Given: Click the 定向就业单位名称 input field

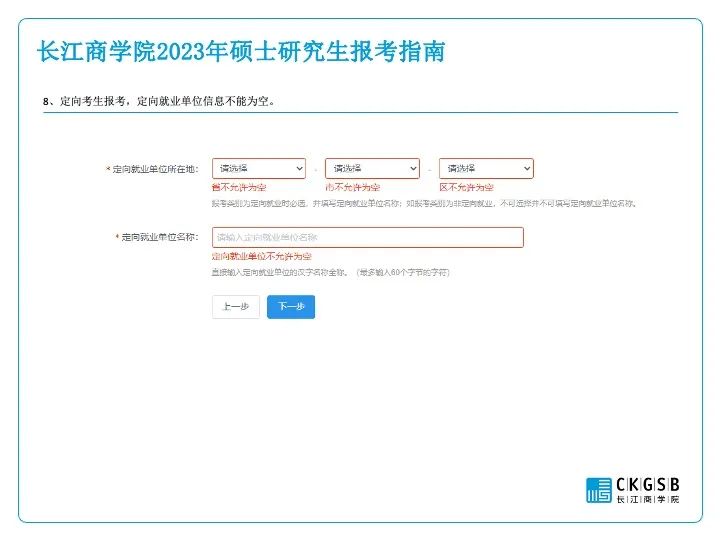Looking at the screenshot, I should coord(368,237).
